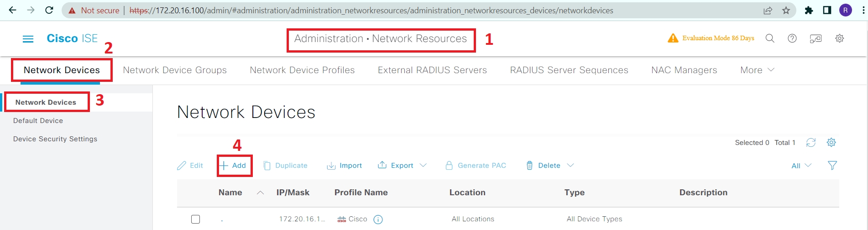The width and height of the screenshot is (868, 230).
Task: Switch to Network Devices tab
Action: [x=62, y=70]
